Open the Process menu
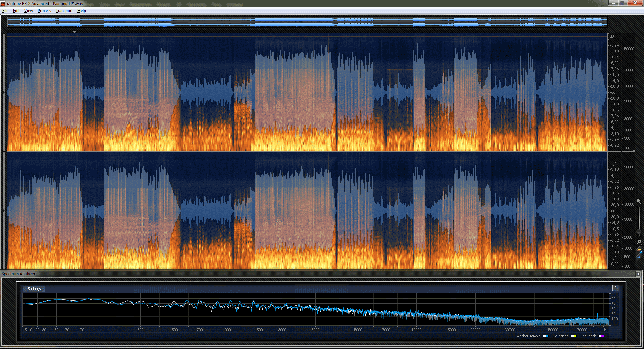The width and height of the screenshot is (644, 349). [x=44, y=11]
